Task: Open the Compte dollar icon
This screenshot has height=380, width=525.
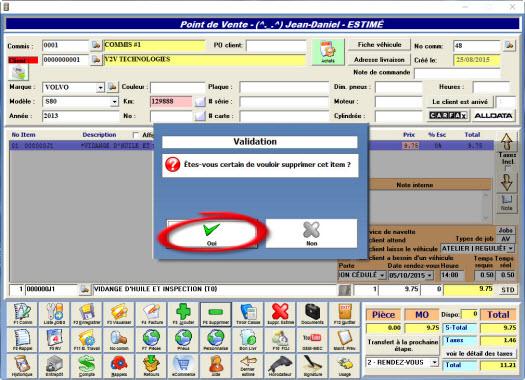Action: point(87,366)
